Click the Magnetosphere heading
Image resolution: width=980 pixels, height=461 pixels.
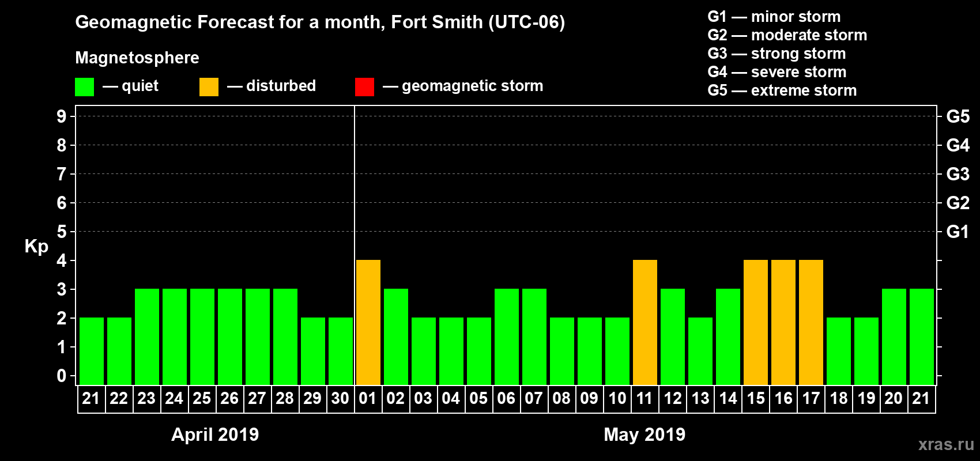tap(137, 58)
